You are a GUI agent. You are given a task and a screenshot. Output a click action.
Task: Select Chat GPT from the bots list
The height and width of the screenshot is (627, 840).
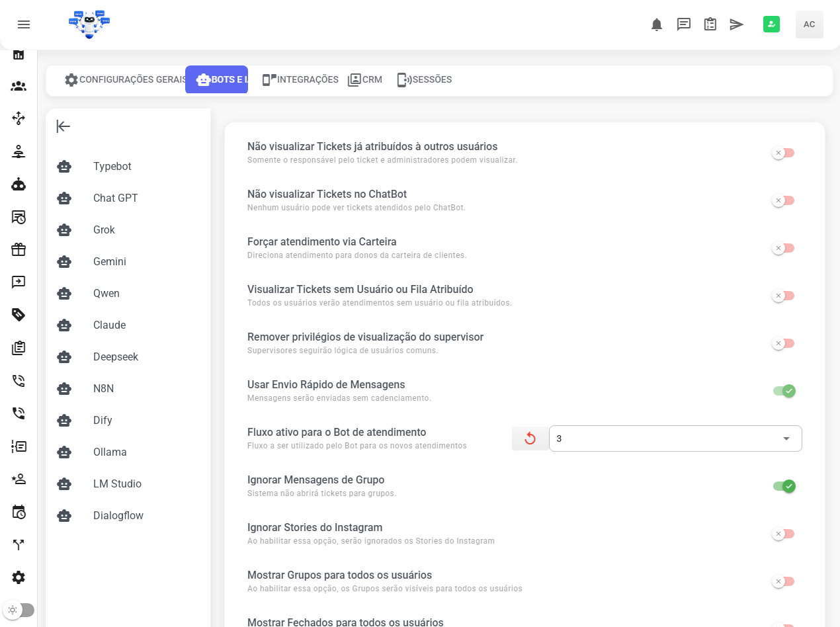point(115,198)
